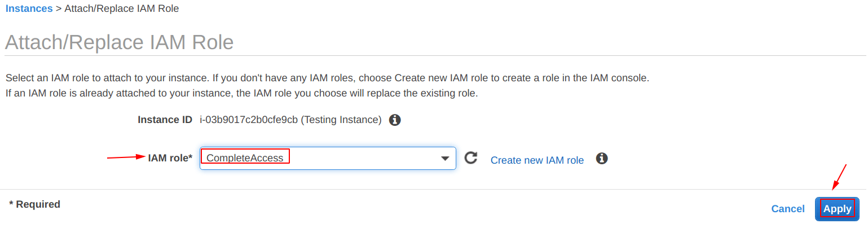Image resolution: width=868 pixels, height=228 pixels.
Task: Click the Attach/Replace IAM Role page heading
Action: [119, 42]
